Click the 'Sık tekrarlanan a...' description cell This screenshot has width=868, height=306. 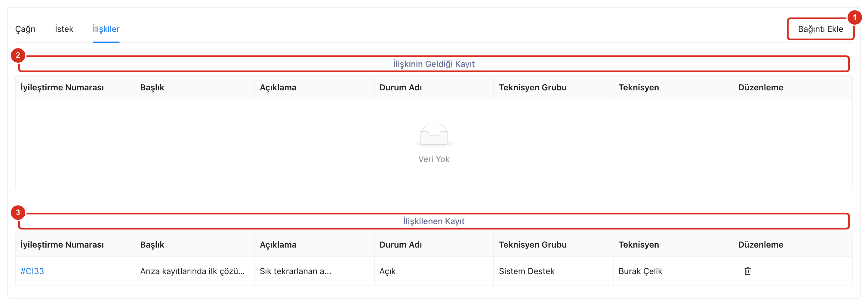pyautogui.click(x=314, y=271)
